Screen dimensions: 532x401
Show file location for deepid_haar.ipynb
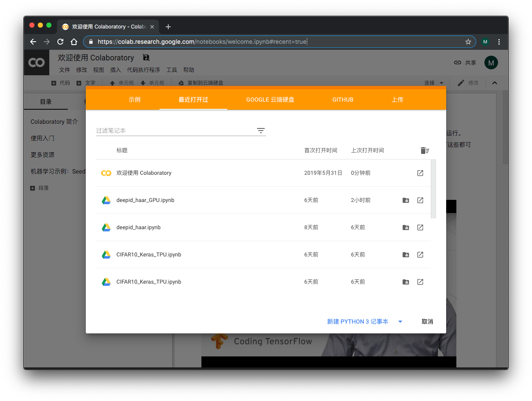click(x=405, y=227)
